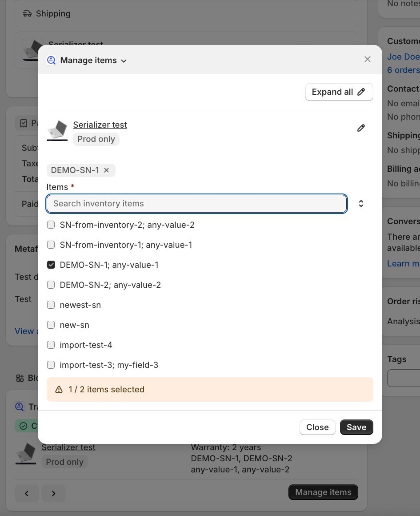Click the previous arrow button at bottom
The height and width of the screenshot is (516, 420).
[27, 493]
